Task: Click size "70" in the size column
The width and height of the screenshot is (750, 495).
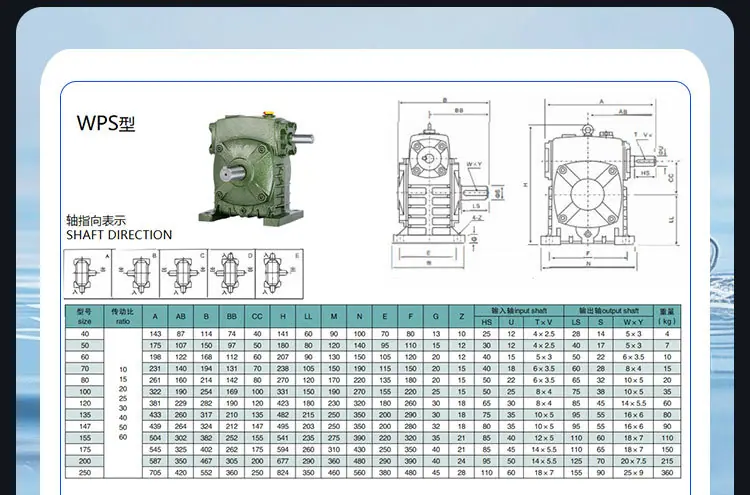Action: point(85,369)
